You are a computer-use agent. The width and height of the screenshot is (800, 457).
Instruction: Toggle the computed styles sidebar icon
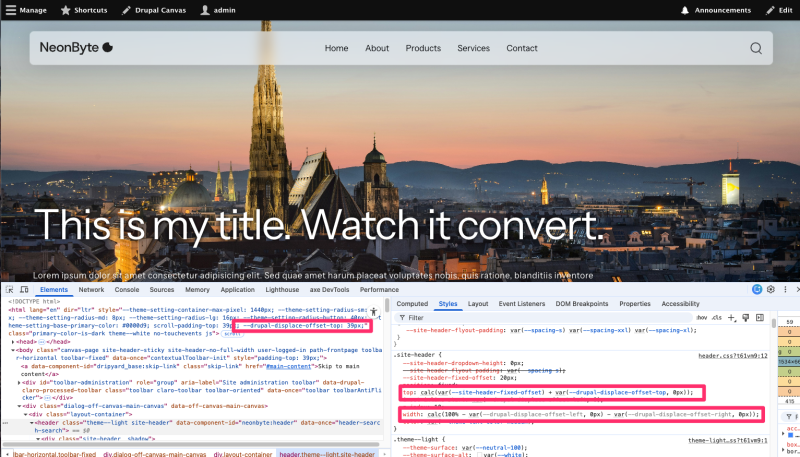coord(760,318)
